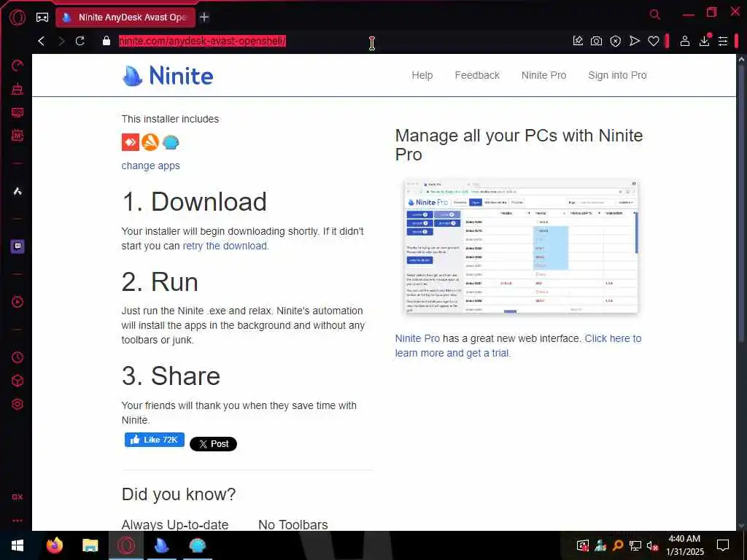
Task: Open History clock icon in sidebar
Action: coord(18,357)
